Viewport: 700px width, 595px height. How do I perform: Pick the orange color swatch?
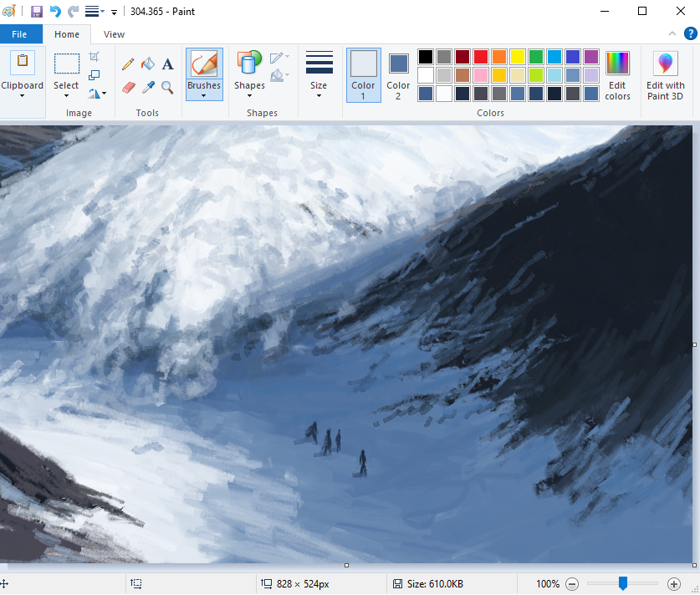499,57
